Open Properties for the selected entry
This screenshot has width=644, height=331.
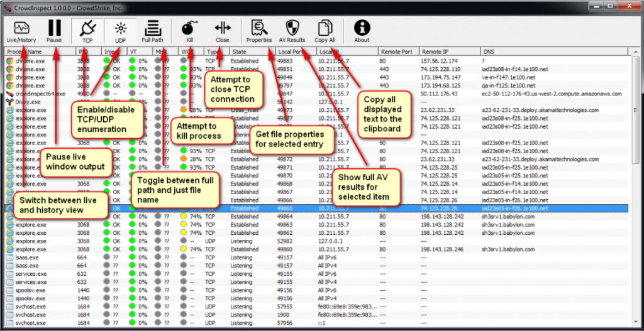click(x=258, y=31)
